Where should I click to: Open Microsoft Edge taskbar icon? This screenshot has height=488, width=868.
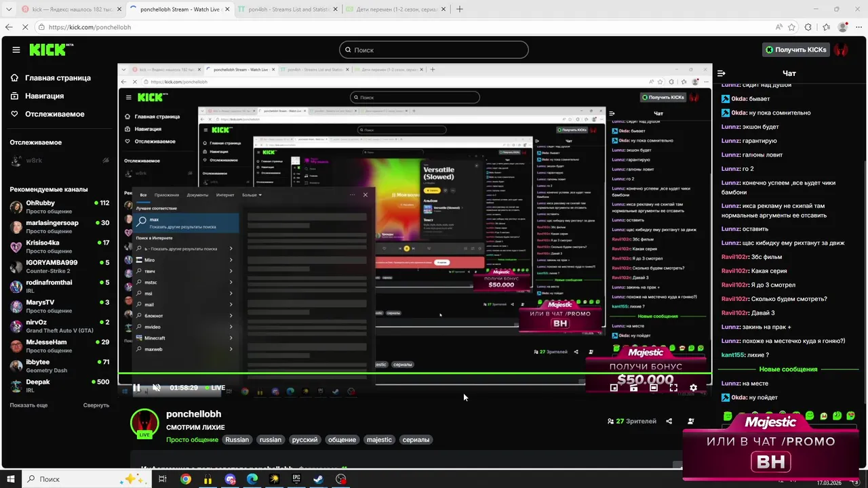point(252,479)
